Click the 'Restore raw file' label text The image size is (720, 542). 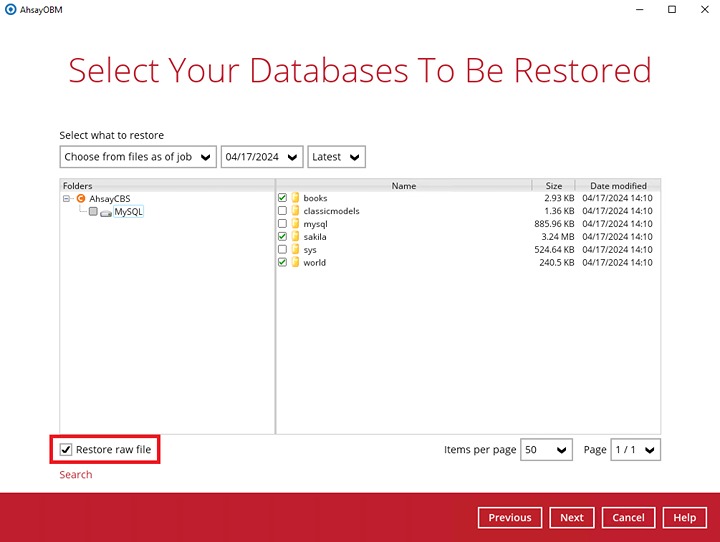(113, 450)
